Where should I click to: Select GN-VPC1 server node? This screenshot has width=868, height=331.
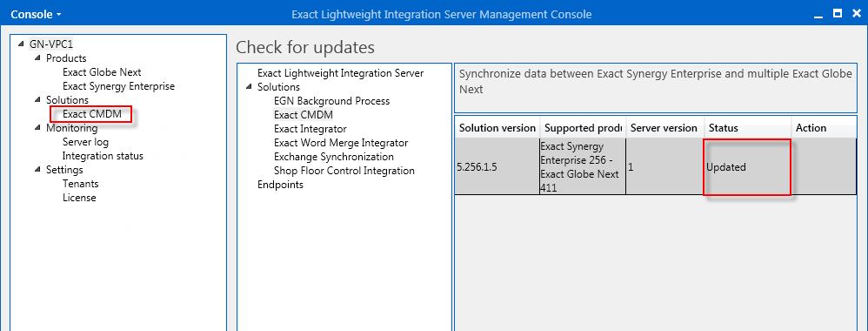click(x=51, y=44)
